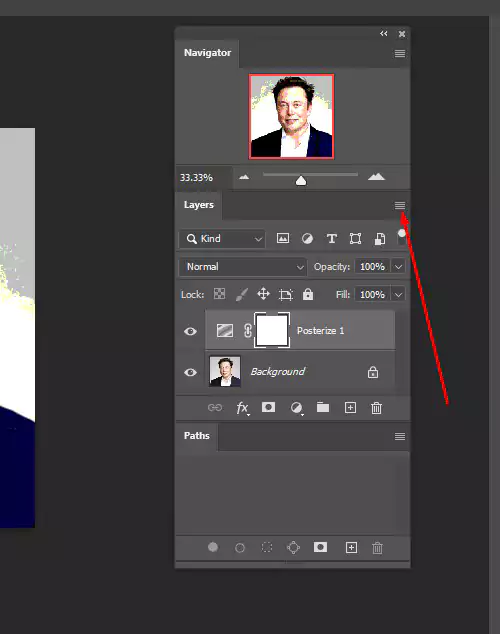This screenshot has height=634, width=500.
Task: Create a new layer
Action: coord(350,408)
